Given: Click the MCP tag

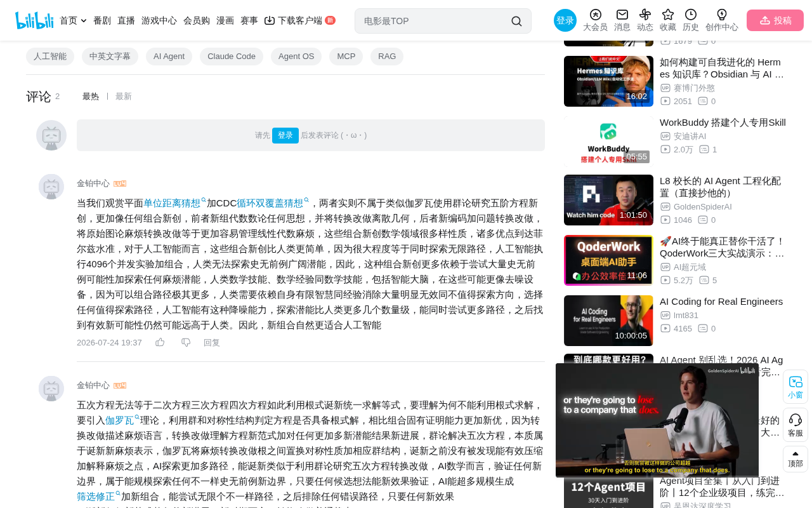Looking at the screenshot, I should pos(346,57).
